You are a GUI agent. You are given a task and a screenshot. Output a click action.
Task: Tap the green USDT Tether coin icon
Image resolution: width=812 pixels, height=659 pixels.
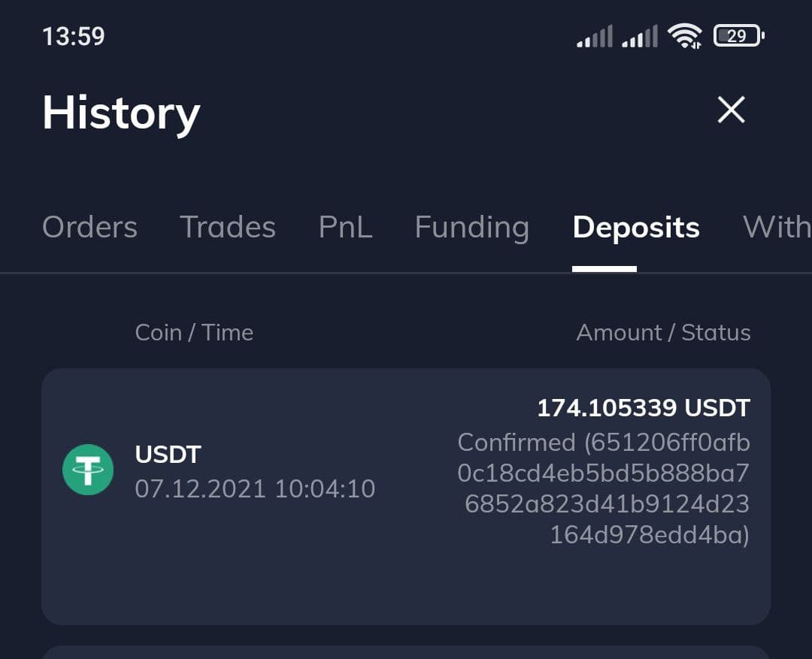88,470
